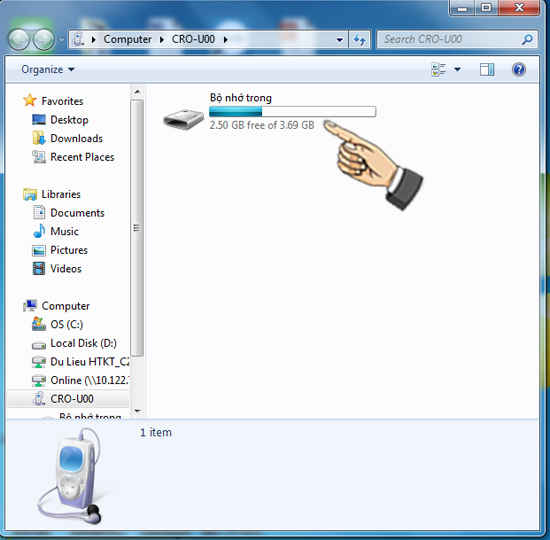Click the navigation pane scrollbar thumb
Viewport: 550px width, 540px height.
[x=137, y=228]
